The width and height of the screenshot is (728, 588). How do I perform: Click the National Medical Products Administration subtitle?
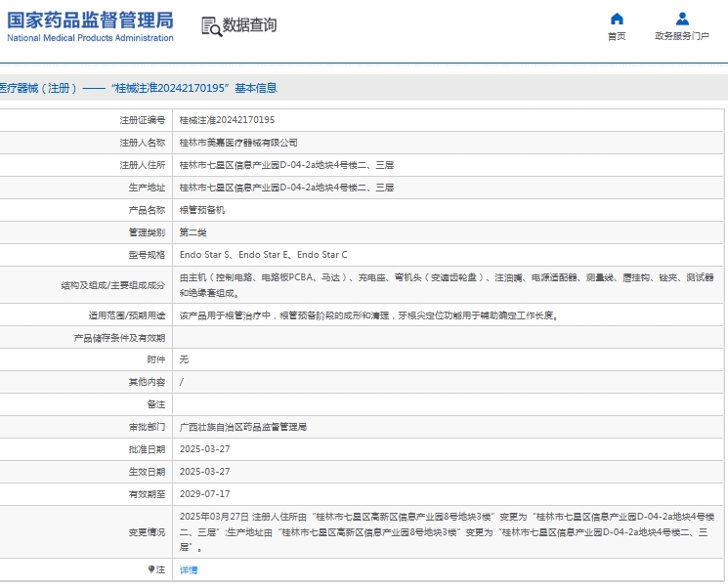tap(90, 38)
